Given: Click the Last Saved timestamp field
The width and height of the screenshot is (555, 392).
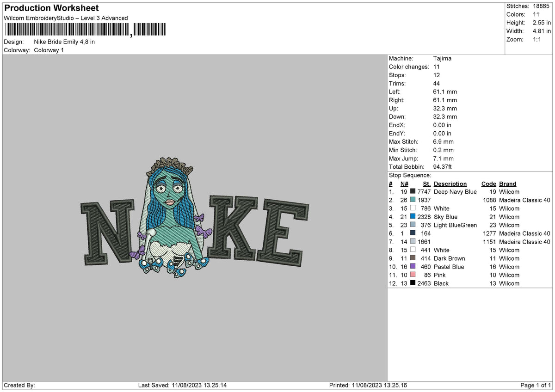Looking at the screenshot, I should pos(185,385).
